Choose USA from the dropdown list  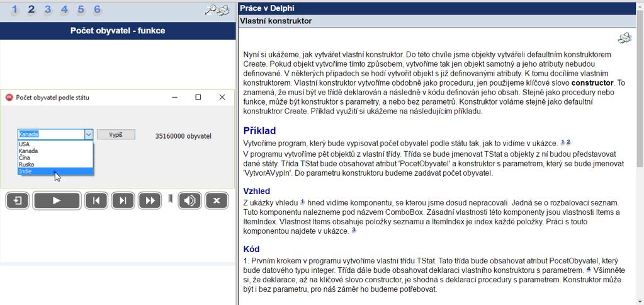55,144
